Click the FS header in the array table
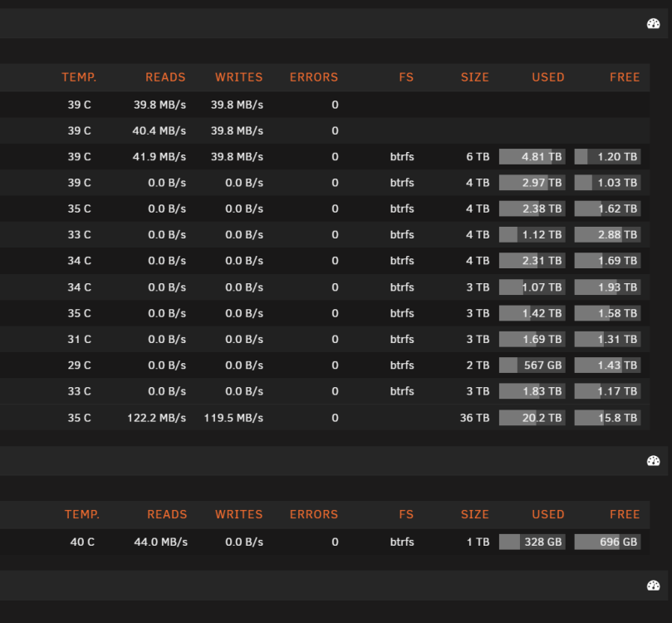672x623 pixels. pyautogui.click(x=406, y=77)
